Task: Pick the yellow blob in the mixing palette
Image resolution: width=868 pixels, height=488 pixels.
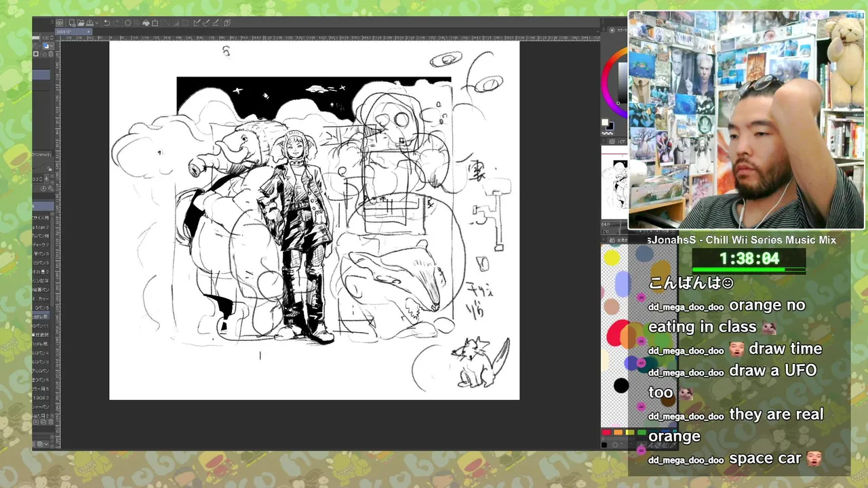Action: click(x=612, y=257)
